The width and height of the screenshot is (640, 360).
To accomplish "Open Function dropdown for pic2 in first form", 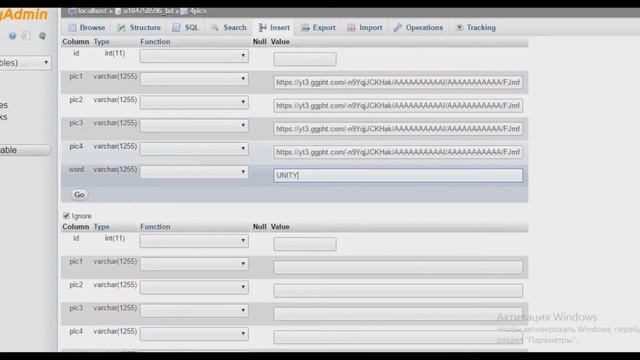I will point(194,102).
